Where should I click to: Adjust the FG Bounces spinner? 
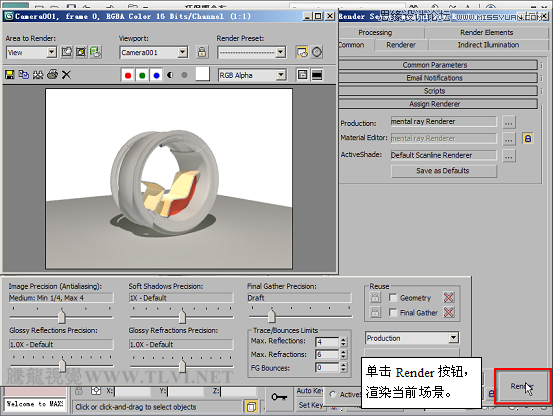click(344, 368)
